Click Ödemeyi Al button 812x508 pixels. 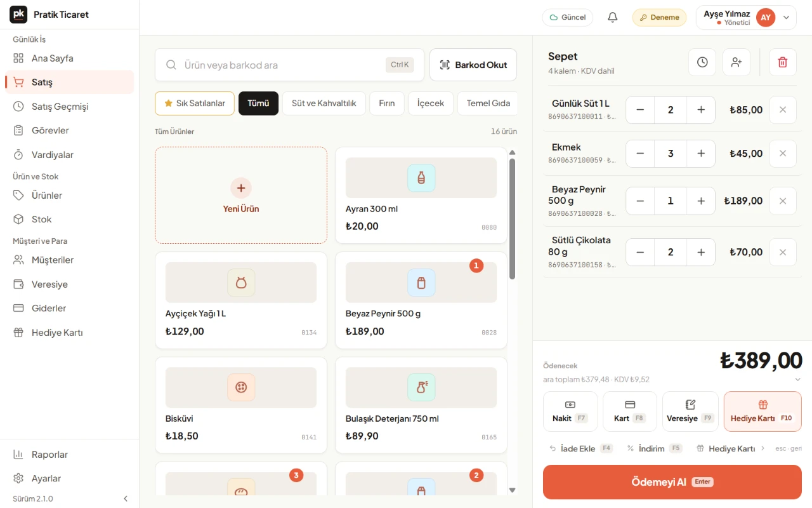coord(672,482)
